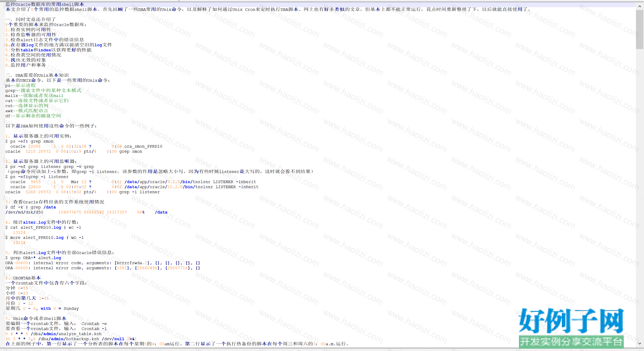Click the line "2.检查监听器的可用性"
644x351 pixels.
coord(31,35)
